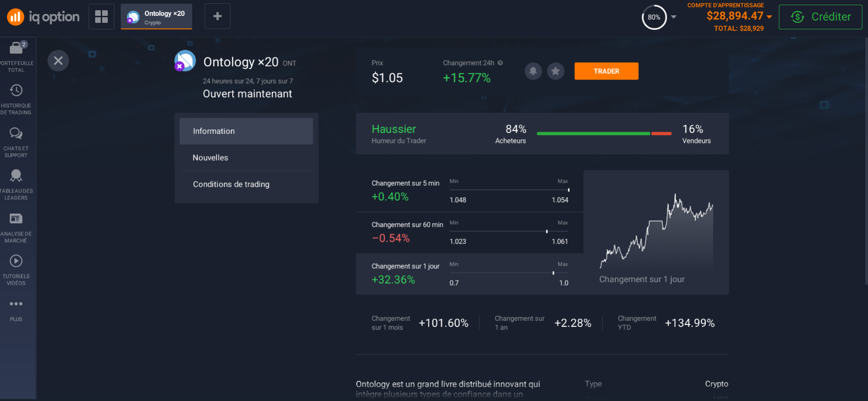The image size is (868, 401).
Task: Close the asset info panel with X
Action: pyautogui.click(x=58, y=61)
